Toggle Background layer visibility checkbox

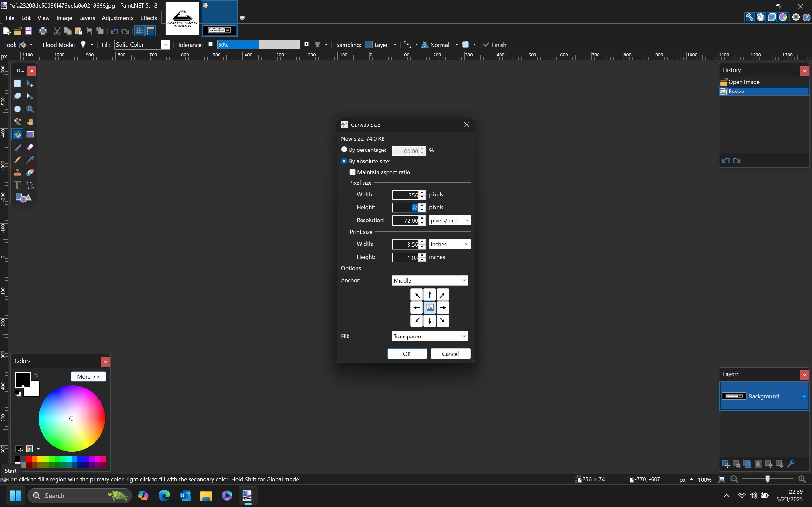tap(804, 396)
